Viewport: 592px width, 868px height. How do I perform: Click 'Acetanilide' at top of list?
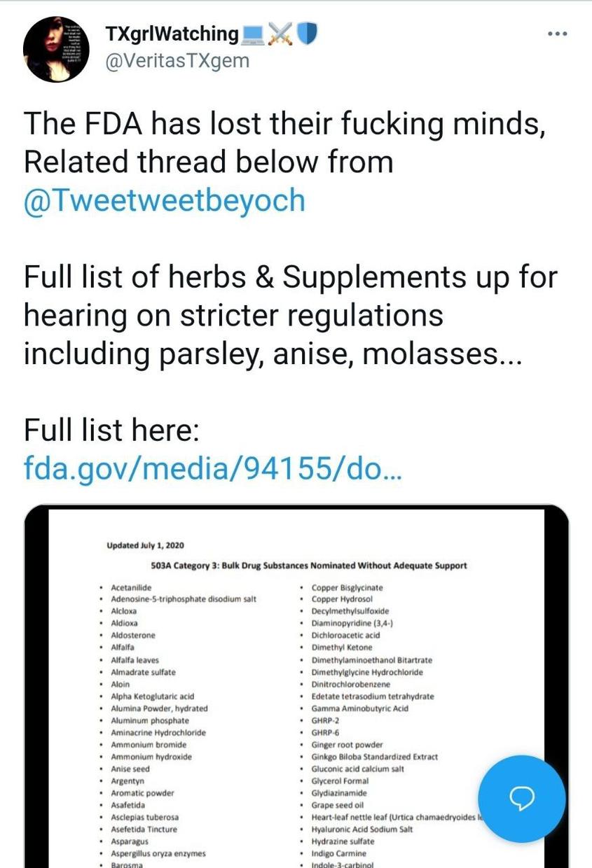(x=131, y=587)
